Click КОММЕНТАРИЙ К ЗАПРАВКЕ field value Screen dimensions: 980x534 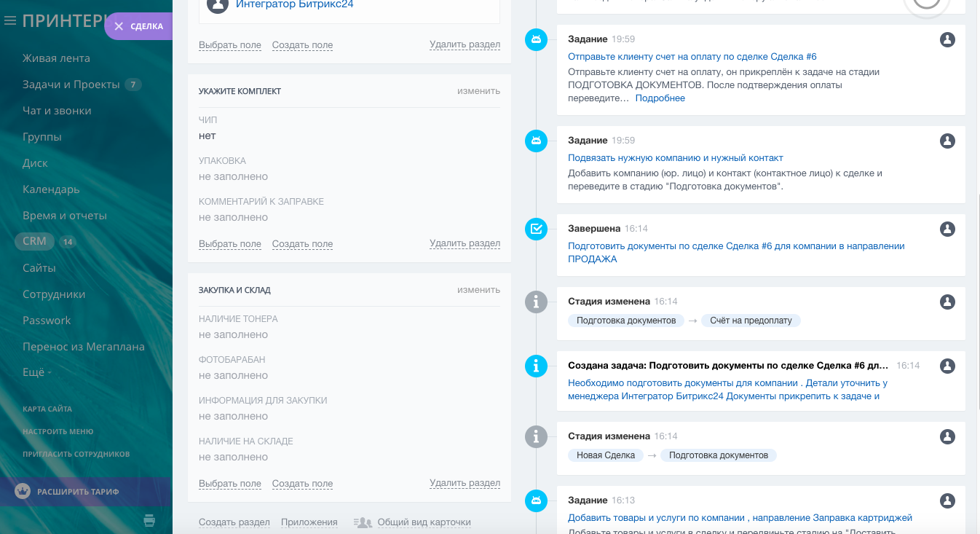[x=233, y=217]
